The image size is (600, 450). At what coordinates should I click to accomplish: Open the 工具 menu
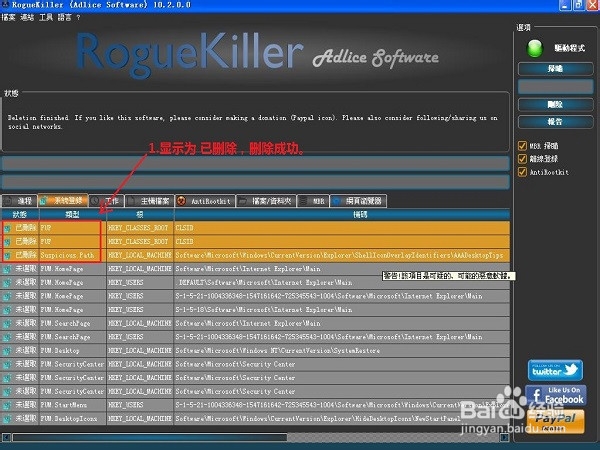click(x=46, y=17)
